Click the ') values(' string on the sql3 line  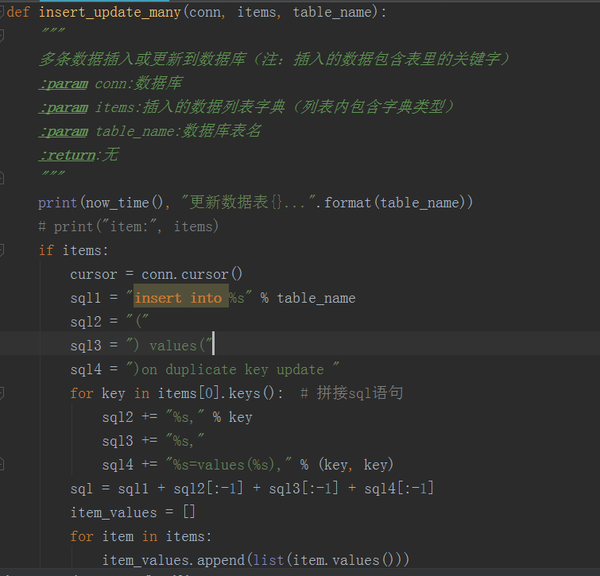(170, 346)
